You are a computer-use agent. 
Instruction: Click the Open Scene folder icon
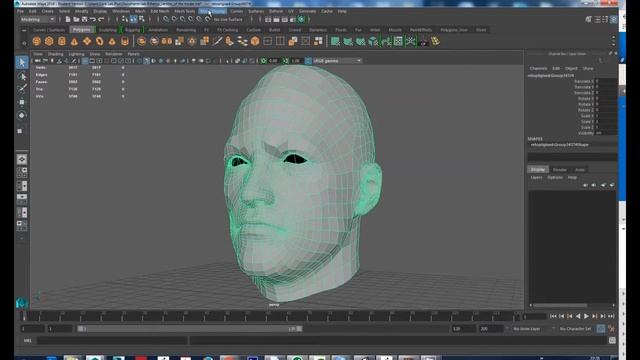click(x=76, y=19)
